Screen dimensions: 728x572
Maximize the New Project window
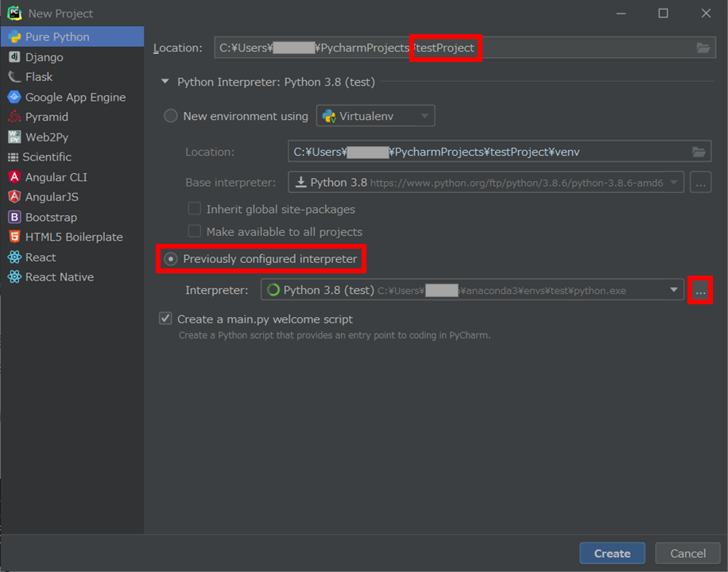point(663,14)
